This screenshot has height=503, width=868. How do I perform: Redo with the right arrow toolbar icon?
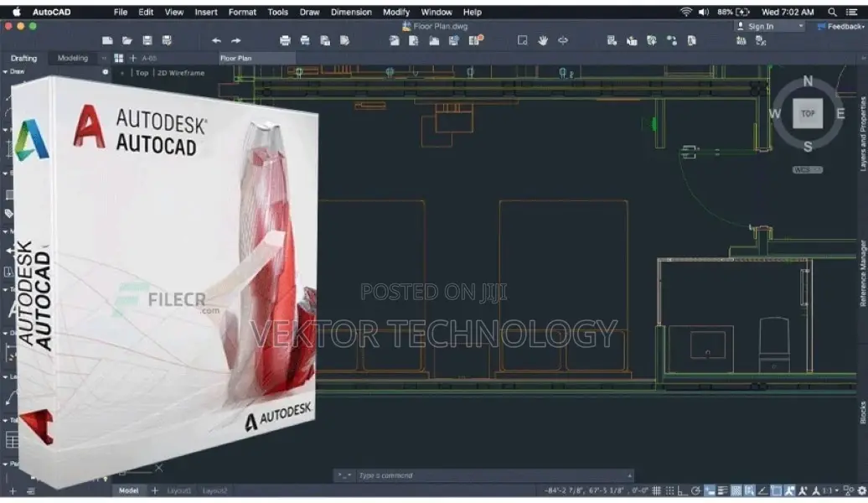pyautogui.click(x=235, y=40)
